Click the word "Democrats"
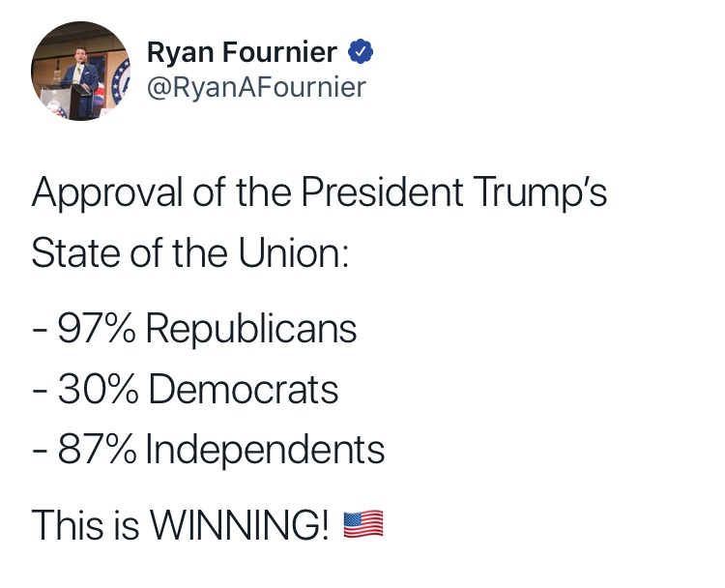The width and height of the screenshot is (725, 588). [x=244, y=390]
